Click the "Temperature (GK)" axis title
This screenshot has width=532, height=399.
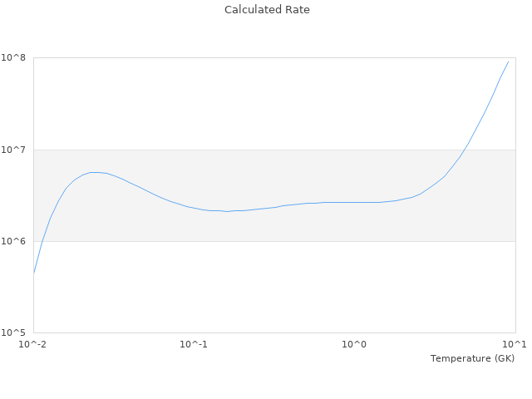[x=472, y=358]
